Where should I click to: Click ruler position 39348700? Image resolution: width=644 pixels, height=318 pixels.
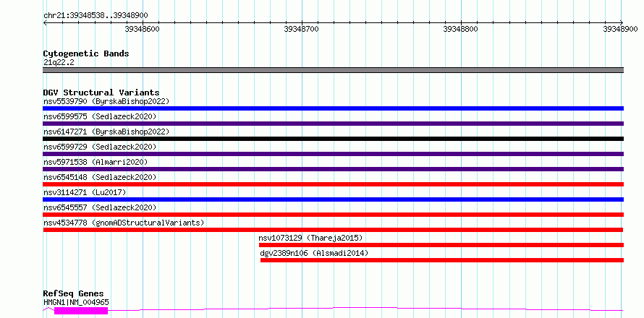[x=302, y=29]
